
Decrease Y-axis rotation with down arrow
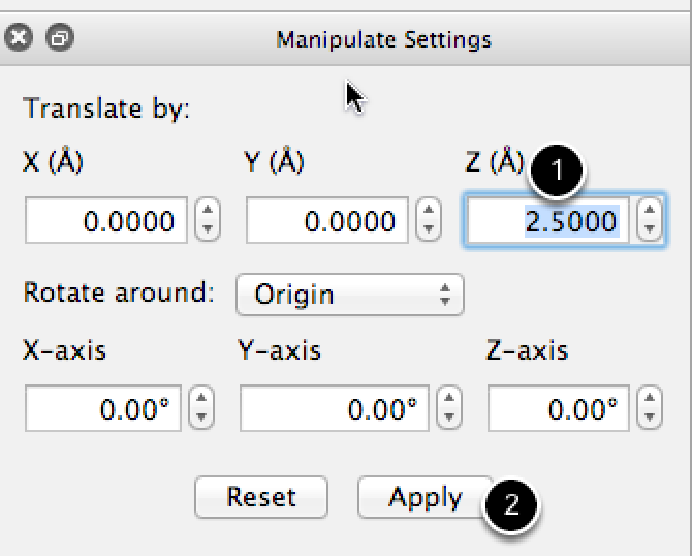(451, 417)
